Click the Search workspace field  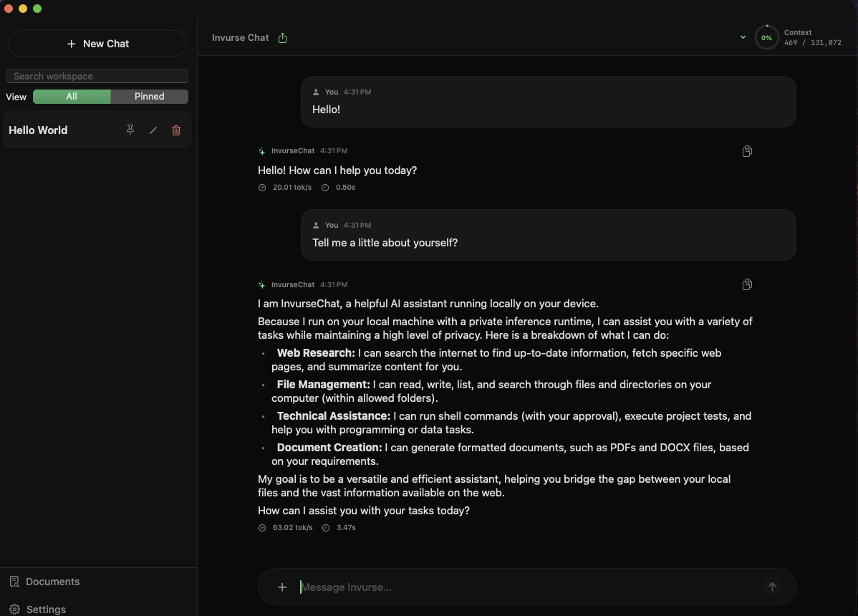click(x=97, y=76)
